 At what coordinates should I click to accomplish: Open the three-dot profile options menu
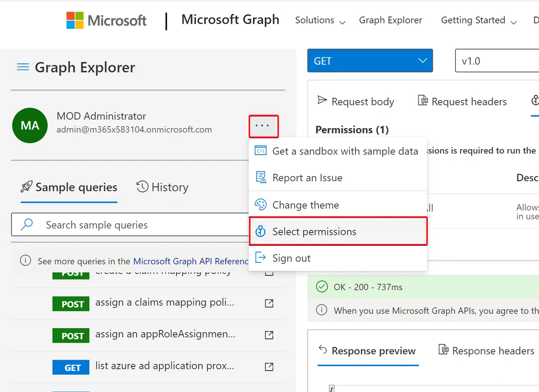tap(263, 126)
